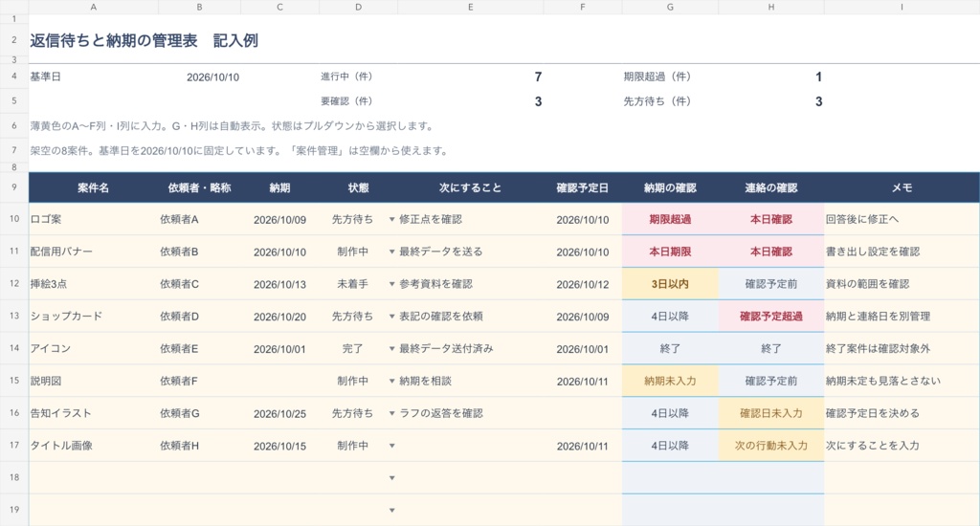Select the 回答後に修正へ memo cell
Image resolution: width=980 pixels, height=526 pixels.
tap(902, 219)
